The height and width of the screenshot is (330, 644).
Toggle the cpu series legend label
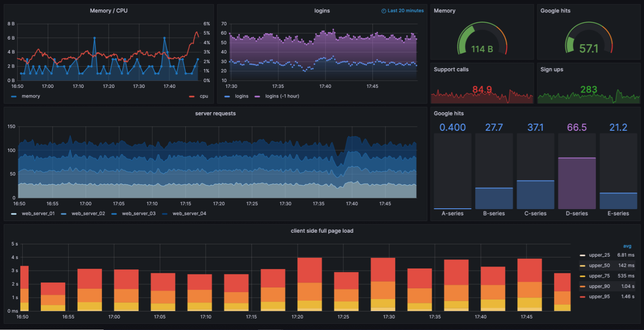[x=204, y=96]
